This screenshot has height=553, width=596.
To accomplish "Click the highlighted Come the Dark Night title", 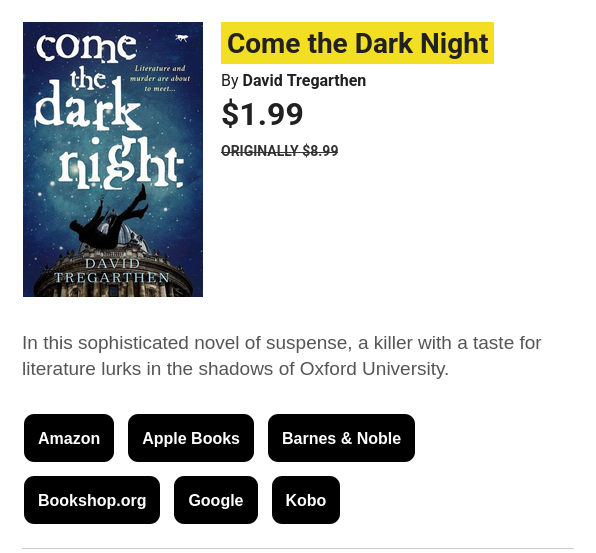I will pyautogui.click(x=357, y=43).
